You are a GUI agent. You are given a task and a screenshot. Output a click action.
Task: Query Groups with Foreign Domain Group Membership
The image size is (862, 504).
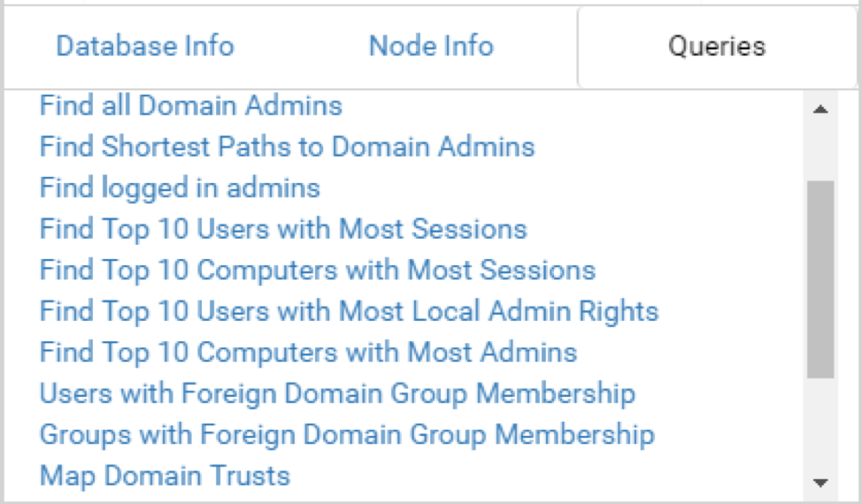point(347,434)
